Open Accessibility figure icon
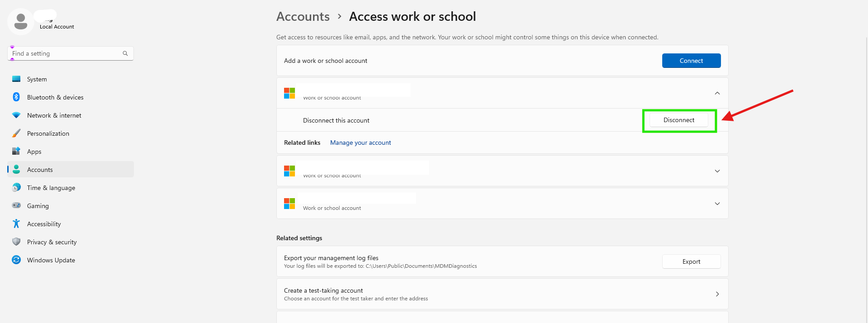868x323 pixels. 16,223
